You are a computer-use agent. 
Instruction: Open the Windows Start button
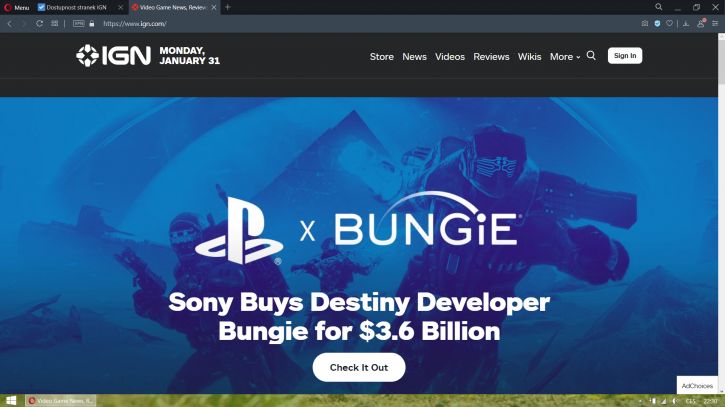pyautogui.click(x=11, y=401)
